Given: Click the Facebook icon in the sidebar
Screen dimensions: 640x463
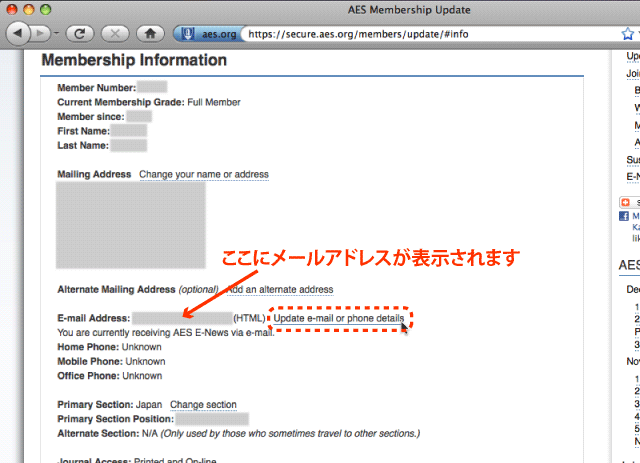Looking at the screenshot, I should click(x=624, y=216).
